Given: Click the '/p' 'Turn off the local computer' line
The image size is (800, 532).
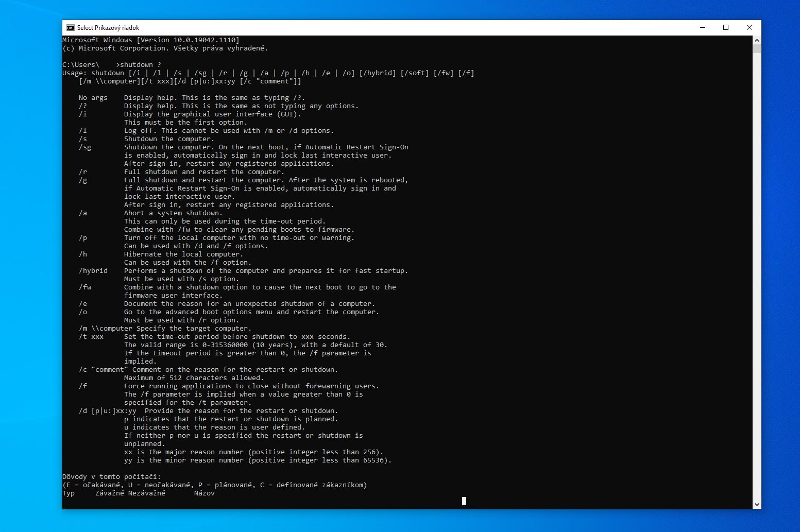Looking at the screenshot, I should tap(217, 238).
